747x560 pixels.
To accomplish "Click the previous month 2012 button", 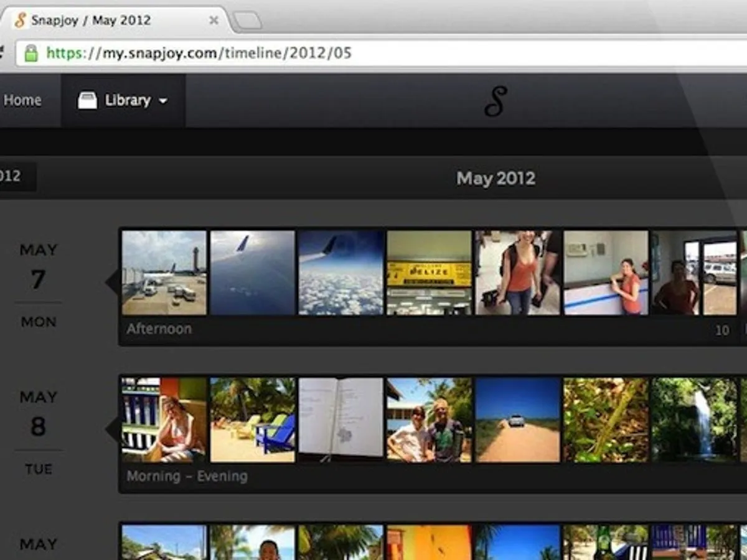I will (17, 177).
